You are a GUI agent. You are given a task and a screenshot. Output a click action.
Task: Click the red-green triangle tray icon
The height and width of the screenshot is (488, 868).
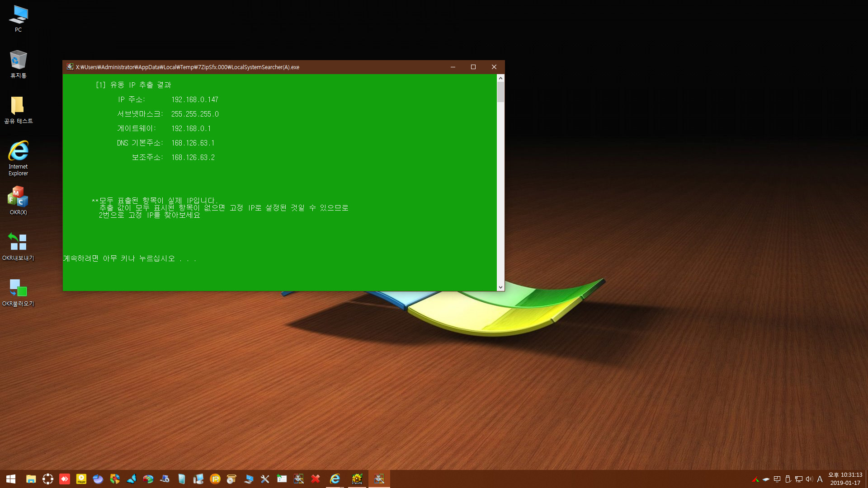point(755,479)
